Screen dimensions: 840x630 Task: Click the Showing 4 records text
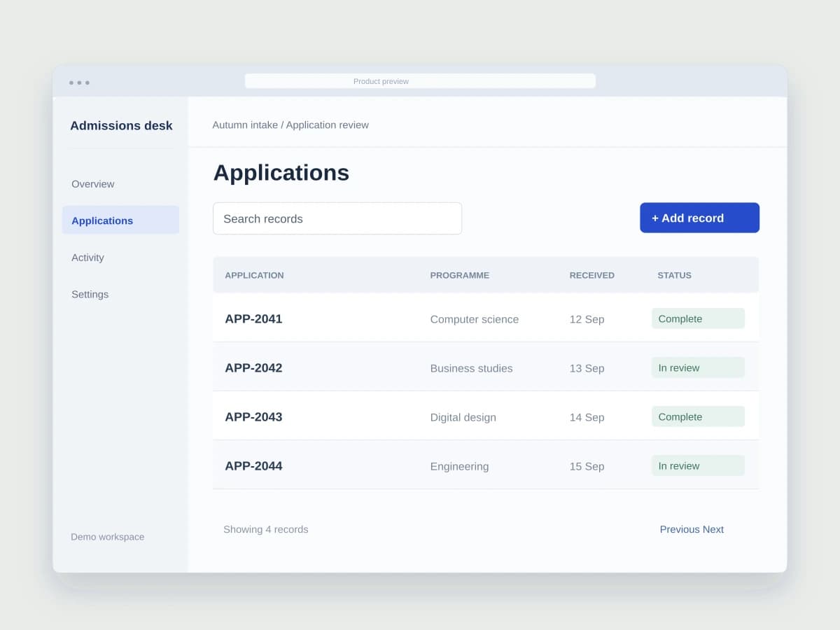265,529
